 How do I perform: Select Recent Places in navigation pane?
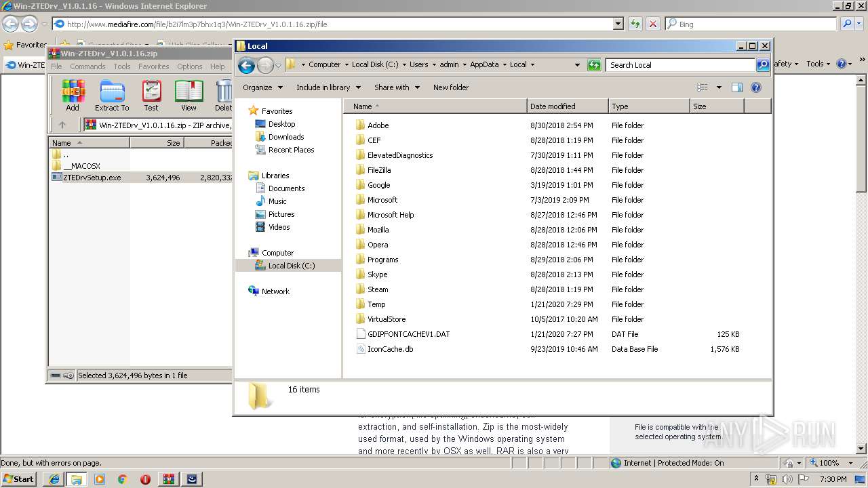pos(291,150)
